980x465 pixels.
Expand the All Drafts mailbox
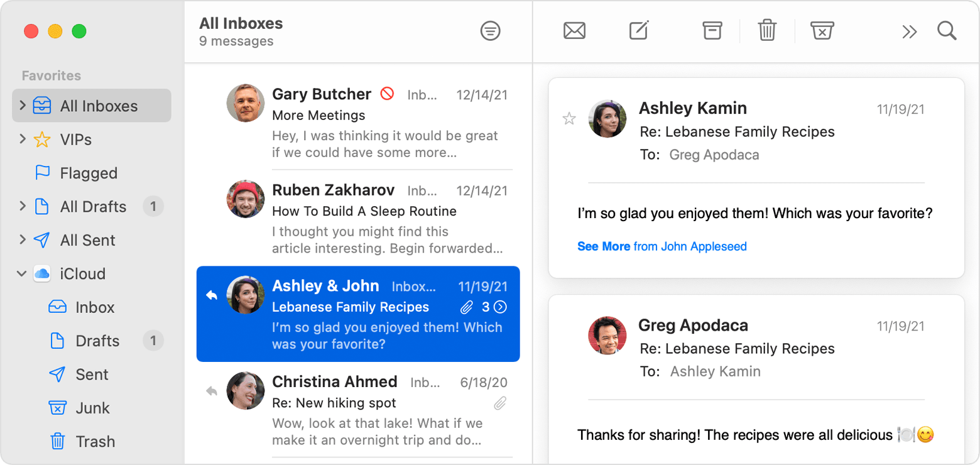click(21, 206)
